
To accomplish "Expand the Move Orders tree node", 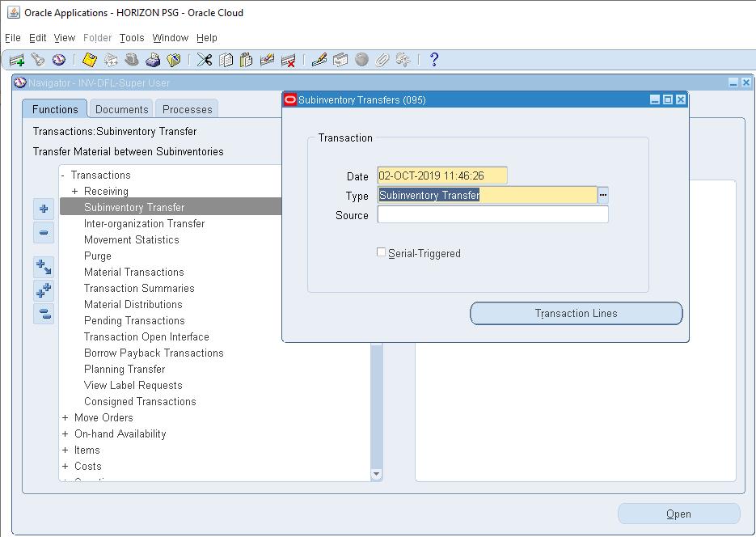I will click(x=64, y=417).
